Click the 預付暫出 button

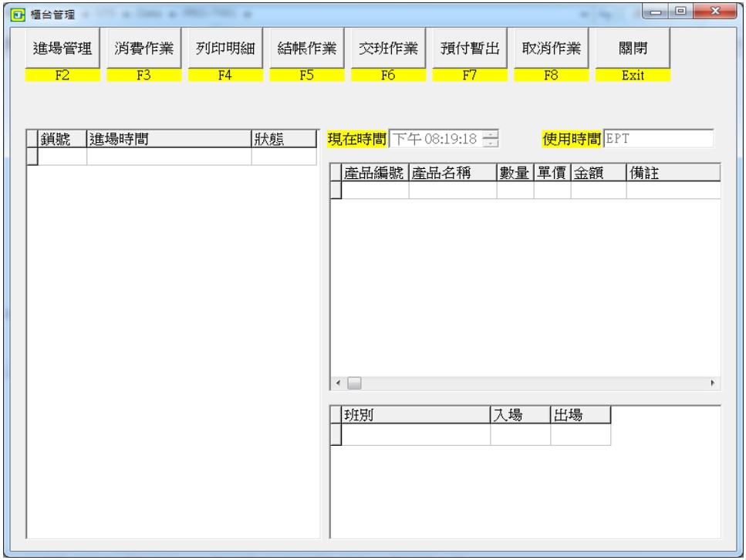471,49
